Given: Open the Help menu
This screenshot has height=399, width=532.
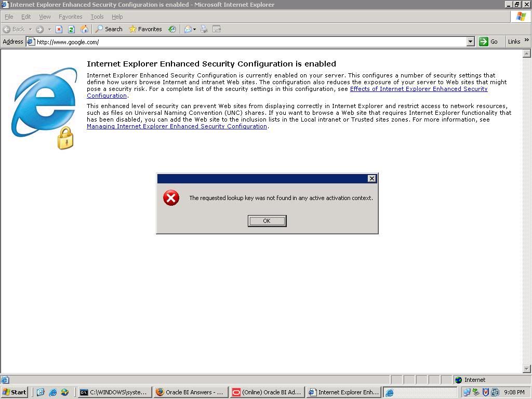Looking at the screenshot, I should (x=117, y=17).
